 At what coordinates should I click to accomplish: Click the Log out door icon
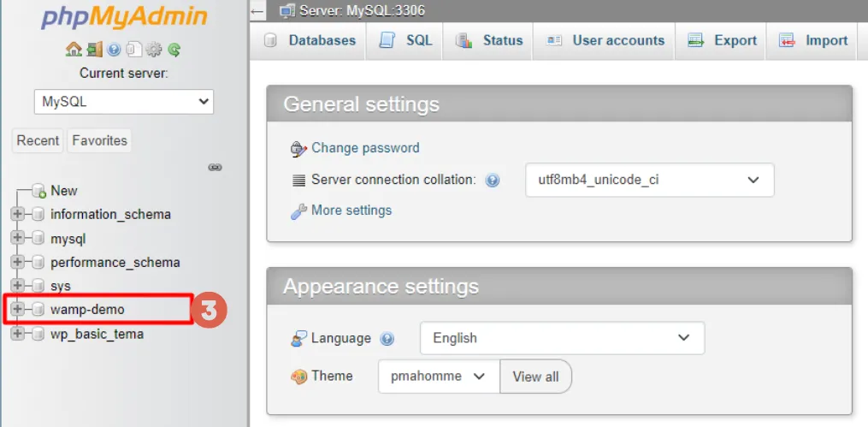(x=95, y=50)
